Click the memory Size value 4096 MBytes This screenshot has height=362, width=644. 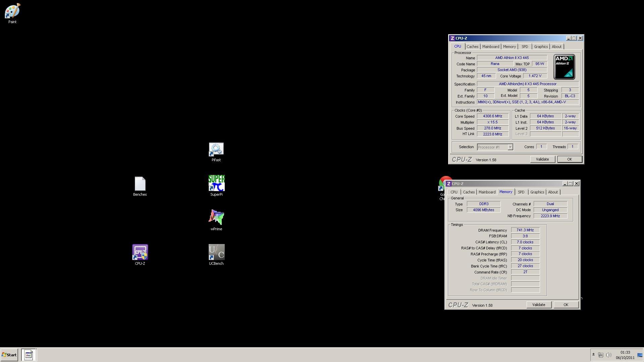coord(483,210)
